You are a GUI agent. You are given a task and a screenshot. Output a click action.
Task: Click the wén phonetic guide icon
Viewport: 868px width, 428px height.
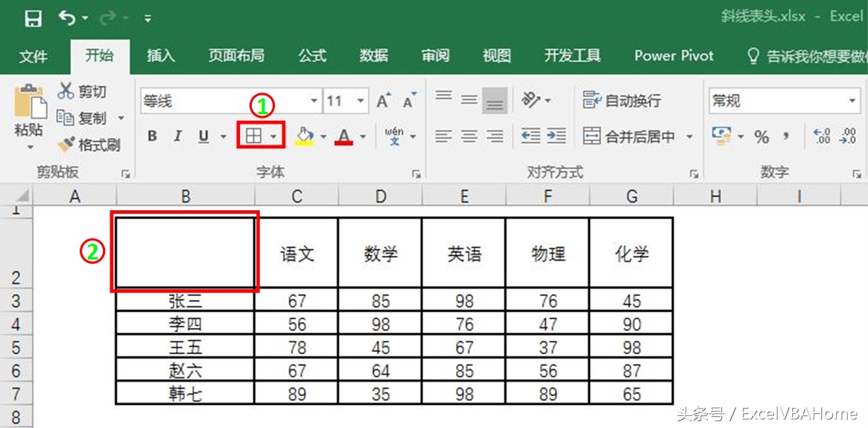[x=394, y=136]
